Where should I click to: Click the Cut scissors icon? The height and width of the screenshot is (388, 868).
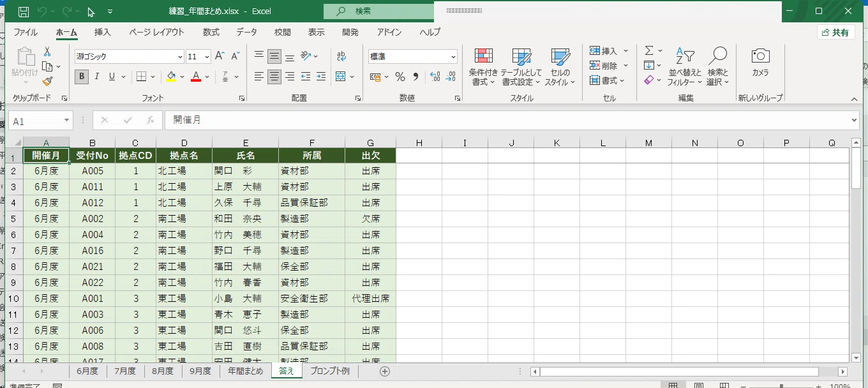point(47,52)
